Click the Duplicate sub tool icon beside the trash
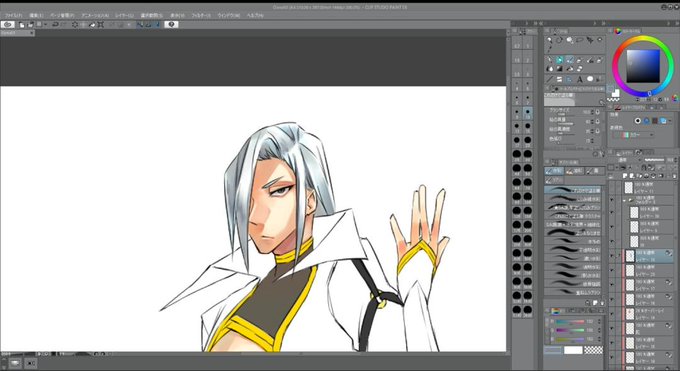The image size is (680, 371). click(595, 303)
